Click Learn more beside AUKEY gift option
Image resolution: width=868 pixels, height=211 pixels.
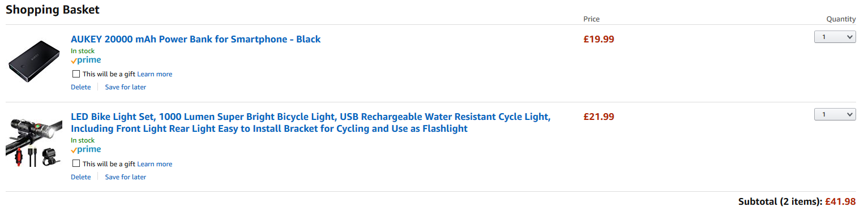coord(155,74)
